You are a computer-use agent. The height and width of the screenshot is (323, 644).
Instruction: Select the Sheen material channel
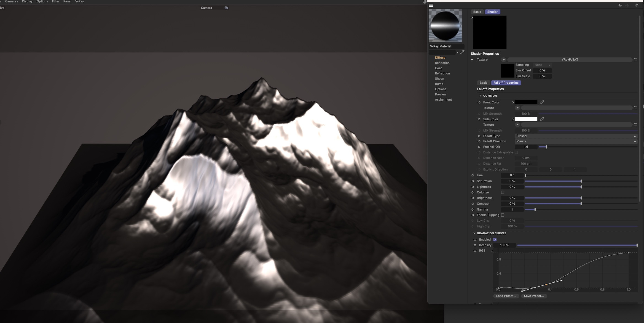pos(439,79)
